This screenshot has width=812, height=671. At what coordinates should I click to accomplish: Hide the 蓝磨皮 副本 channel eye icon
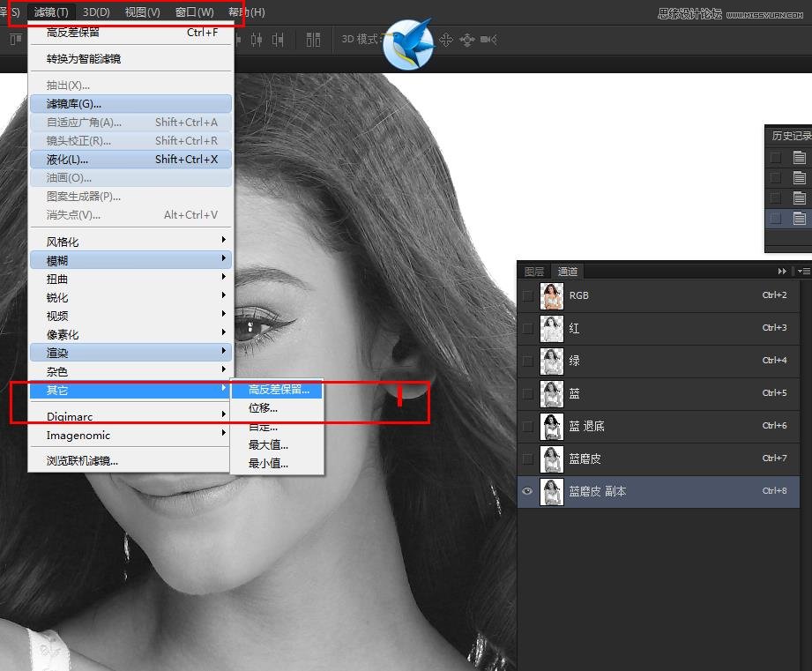[x=528, y=491]
